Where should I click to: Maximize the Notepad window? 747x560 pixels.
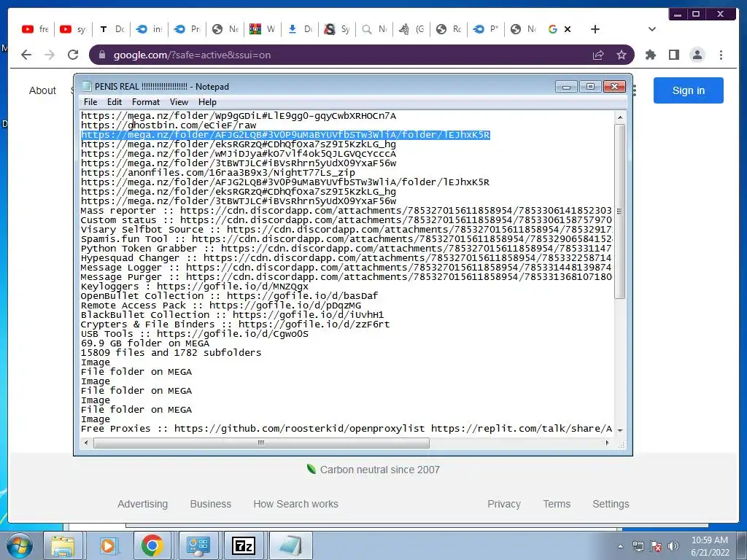(590, 86)
